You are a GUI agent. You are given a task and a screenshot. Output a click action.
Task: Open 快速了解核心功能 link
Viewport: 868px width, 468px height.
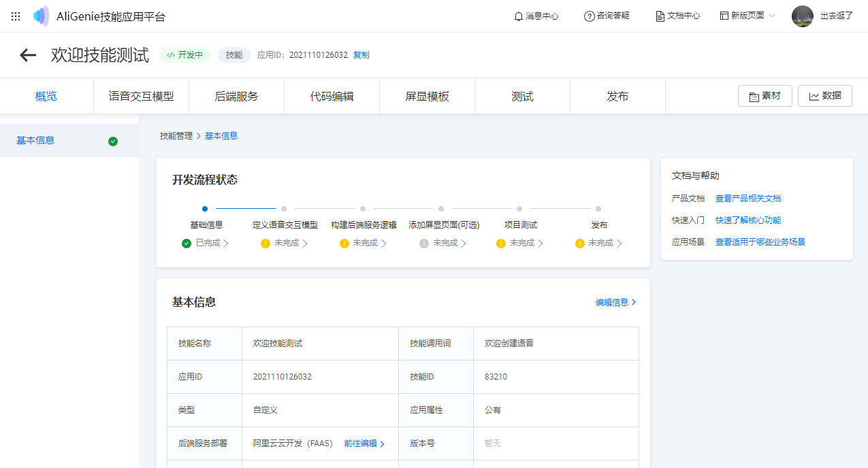(748, 220)
